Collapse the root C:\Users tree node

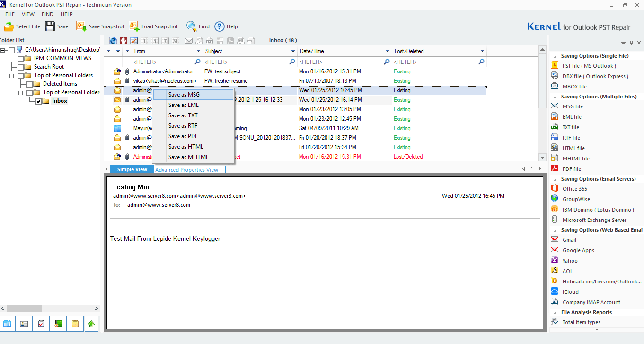[x=3, y=50]
